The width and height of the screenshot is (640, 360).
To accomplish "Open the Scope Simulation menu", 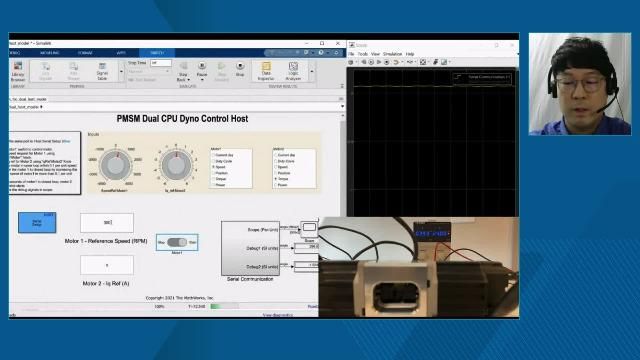I will coord(392,54).
